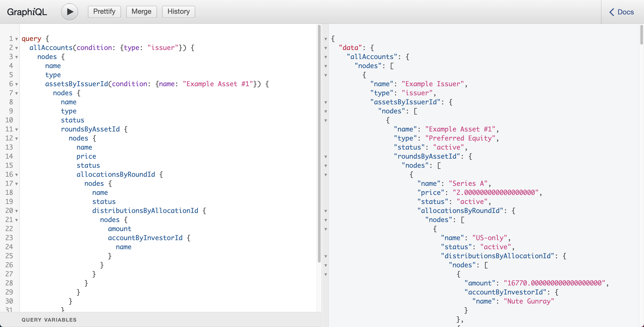The image size is (644, 327).
Task: Click accountByInvestorId in the query editor
Action: click(x=145, y=238)
